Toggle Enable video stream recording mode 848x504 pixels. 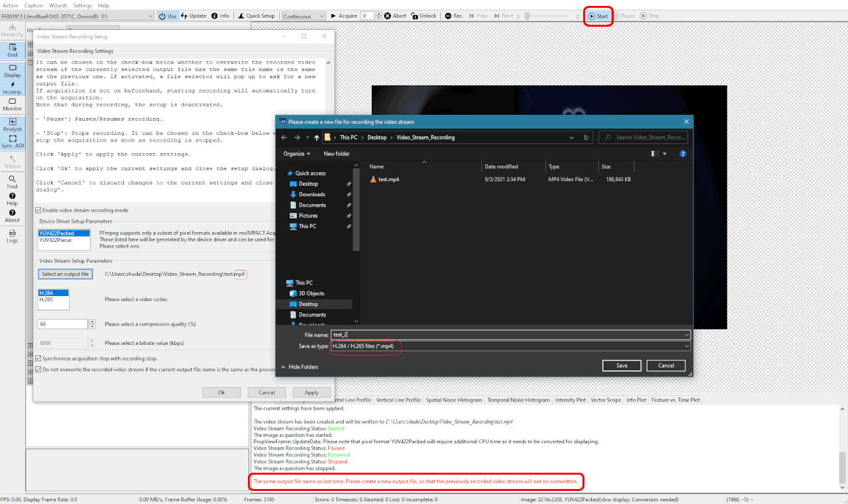(x=38, y=211)
